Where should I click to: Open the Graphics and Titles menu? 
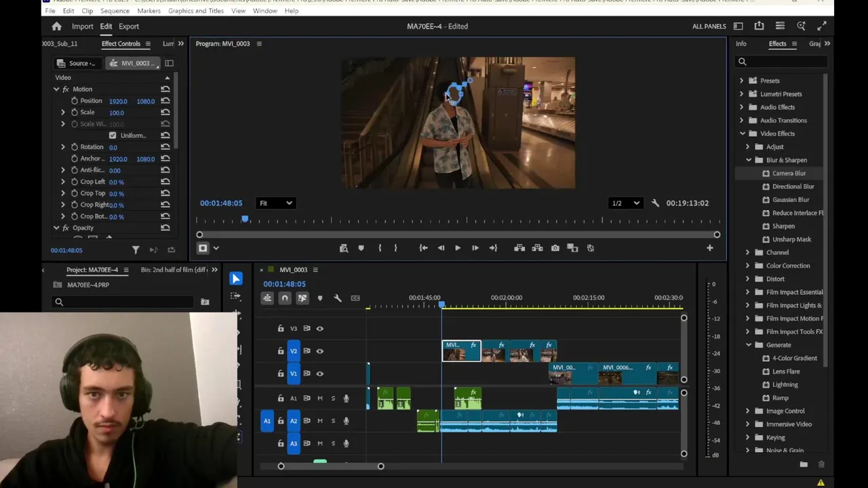tap(196, 11)
